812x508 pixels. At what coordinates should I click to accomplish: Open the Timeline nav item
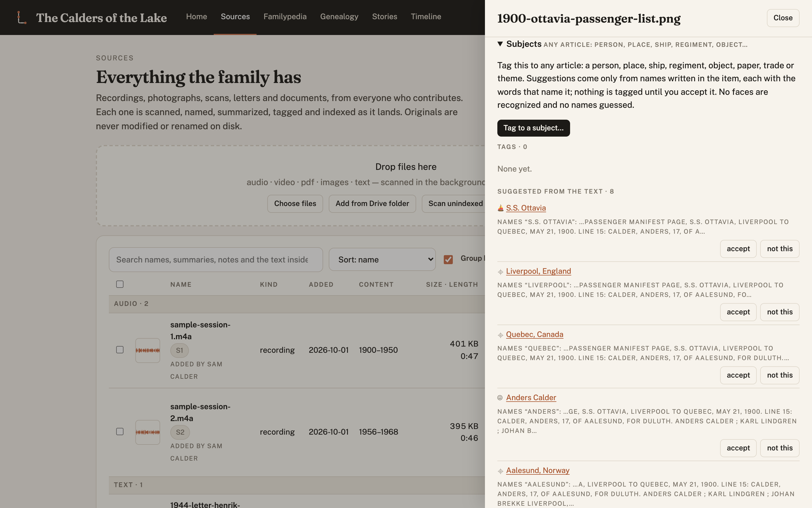[426, 16]
